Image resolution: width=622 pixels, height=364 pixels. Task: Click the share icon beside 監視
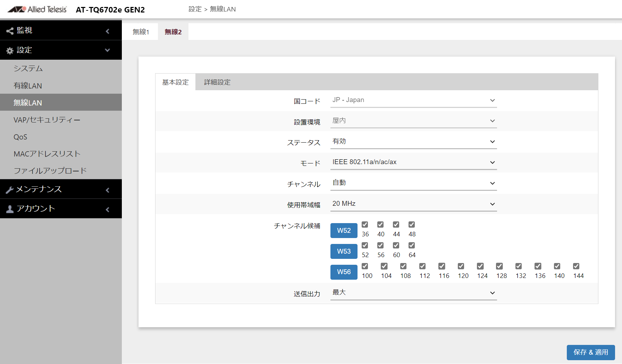[10, 31]
